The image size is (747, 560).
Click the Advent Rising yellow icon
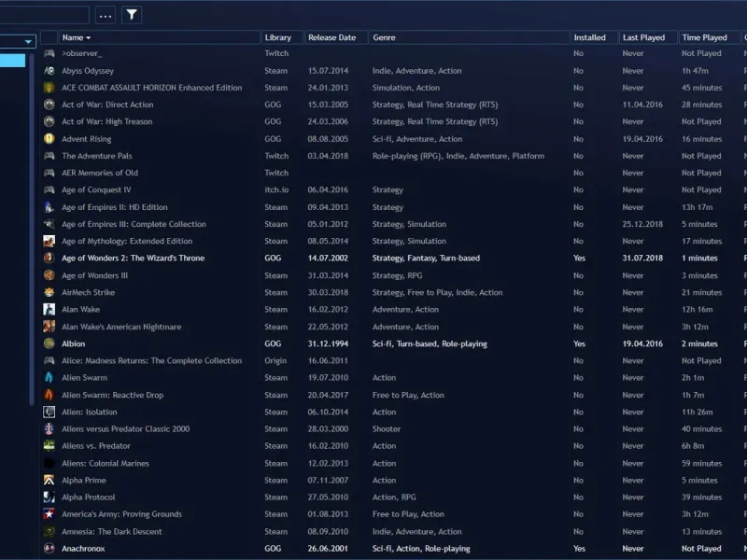click(x=49, y=138)
